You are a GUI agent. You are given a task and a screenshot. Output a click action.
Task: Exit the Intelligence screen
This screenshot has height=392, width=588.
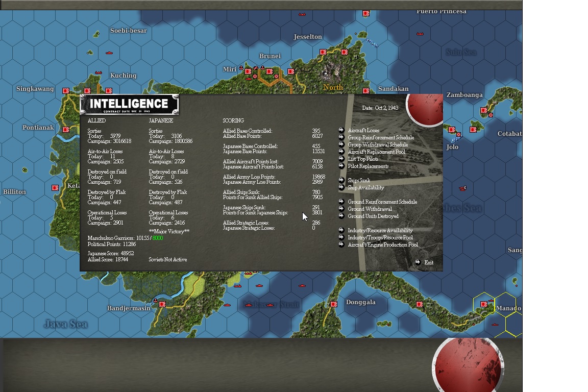[x=428, y=262]
